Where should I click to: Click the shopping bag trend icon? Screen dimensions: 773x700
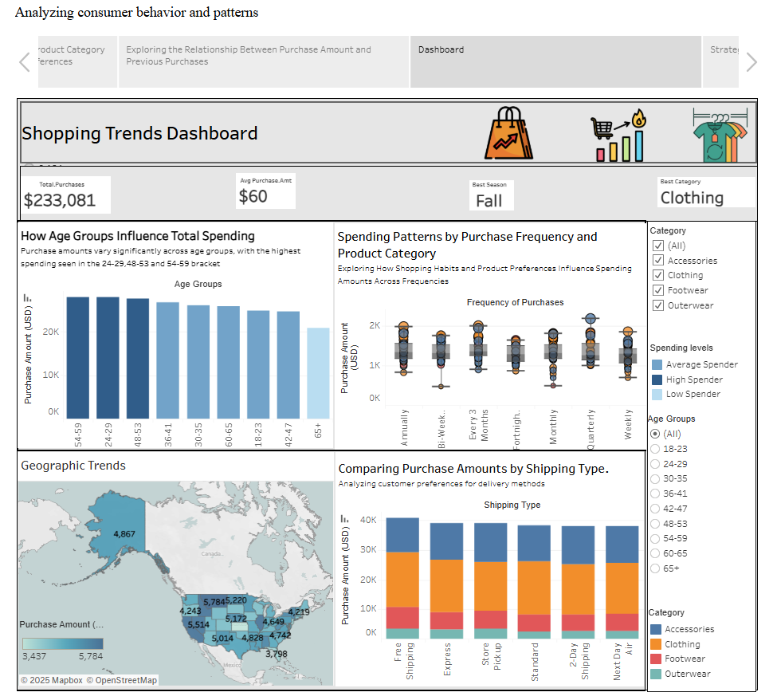click(x=510, y=133)
